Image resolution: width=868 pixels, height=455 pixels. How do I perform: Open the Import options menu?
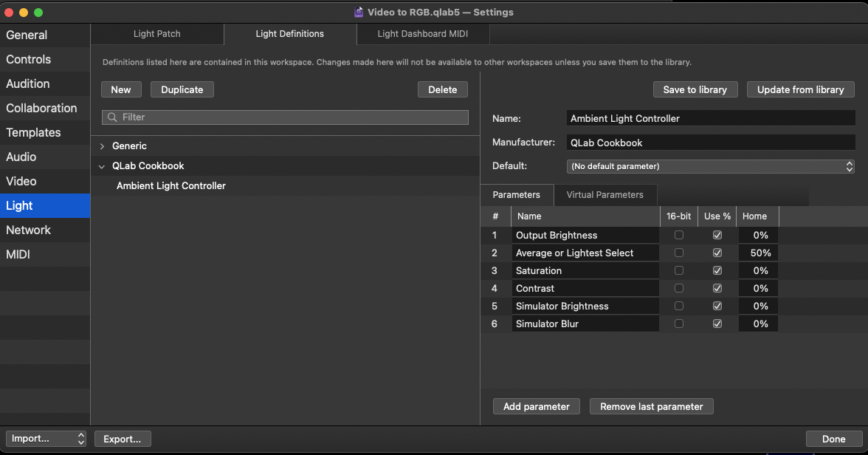[46, 439]
